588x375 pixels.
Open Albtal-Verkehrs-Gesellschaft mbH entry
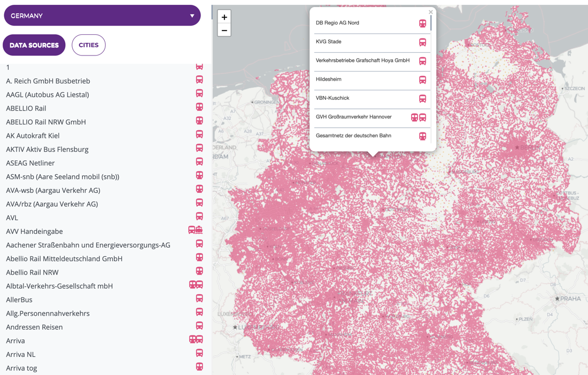[59, 286]
